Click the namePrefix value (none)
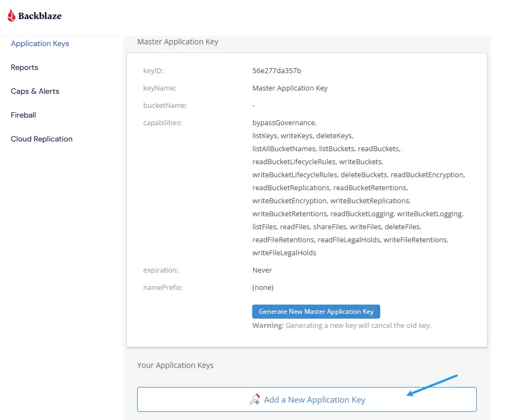 263,287
